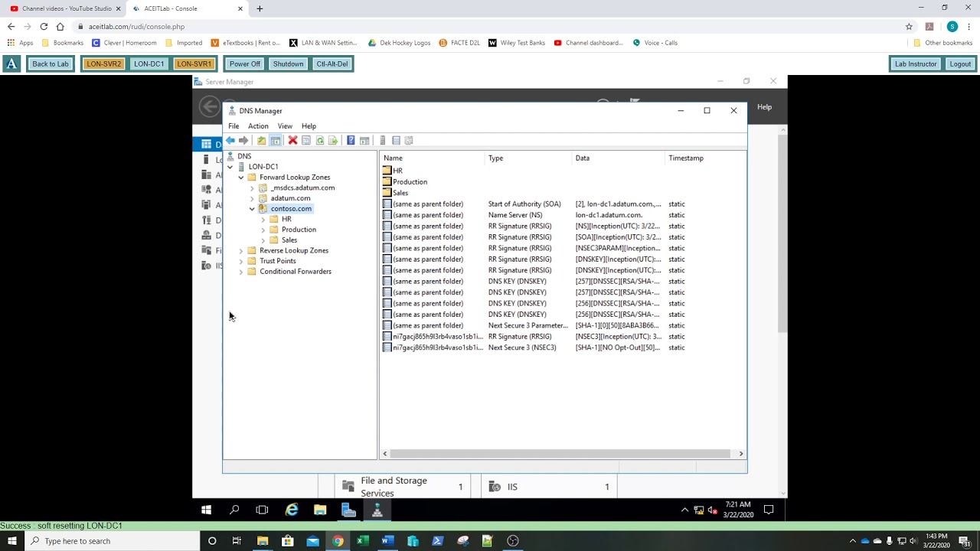Viewport: 980px width, 551px height.
Task: Launch Internet Explorer from VM taskbar
Action: (x=292, y=510)
